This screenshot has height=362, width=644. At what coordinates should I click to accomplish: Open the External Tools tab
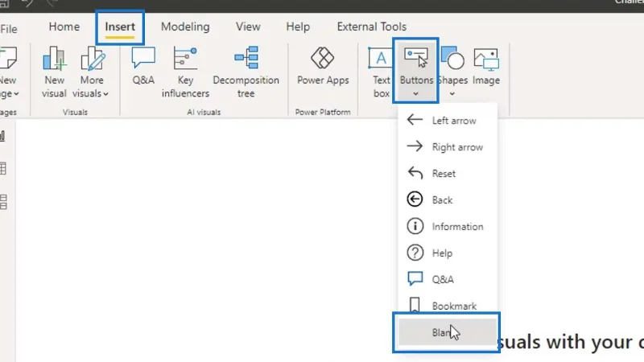tap(372, 27)
